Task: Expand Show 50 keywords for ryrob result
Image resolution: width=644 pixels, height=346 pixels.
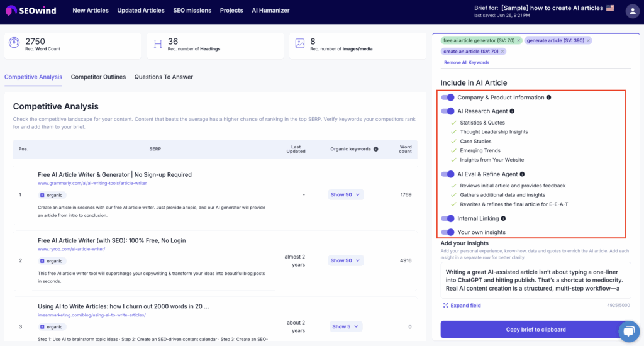Action: tap(346, 260)
